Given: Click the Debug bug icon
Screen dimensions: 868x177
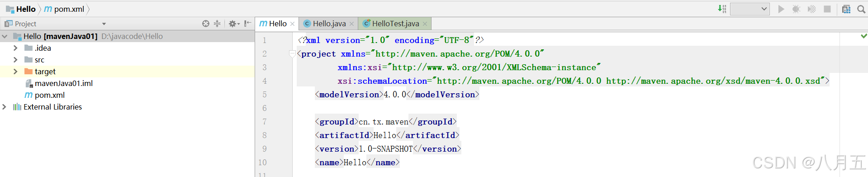Looking at the screenshot, I should click(x=797, y=9).
